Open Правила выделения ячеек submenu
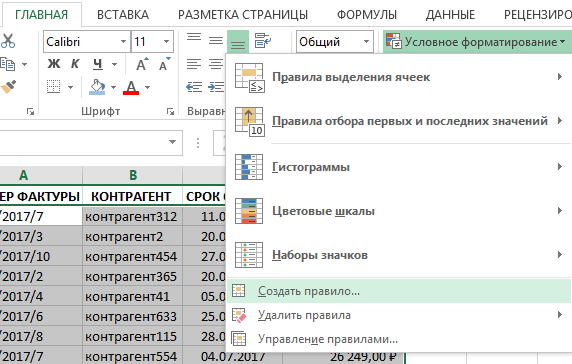 (399, 77)
